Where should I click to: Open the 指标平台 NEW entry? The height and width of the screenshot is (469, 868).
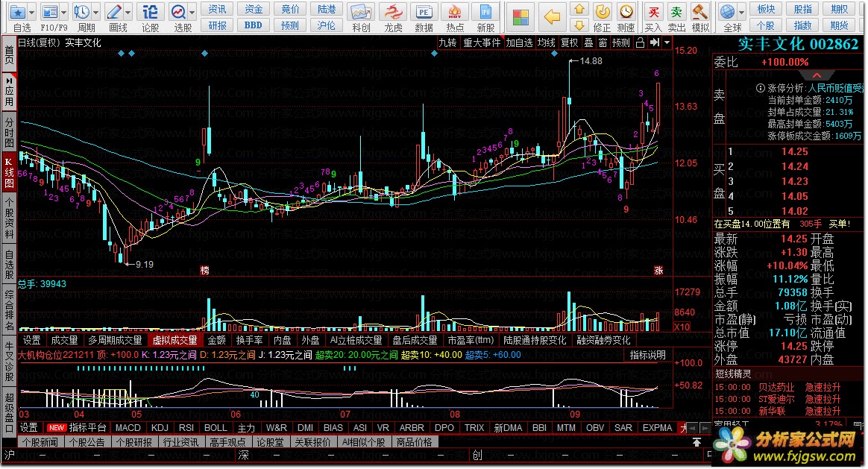76,428
